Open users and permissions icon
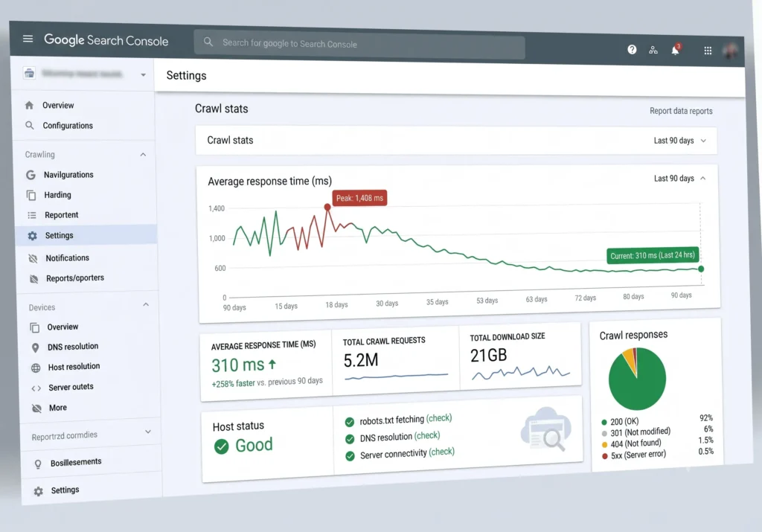The width and height of the screenshot is (762, 532). (653, 50)
